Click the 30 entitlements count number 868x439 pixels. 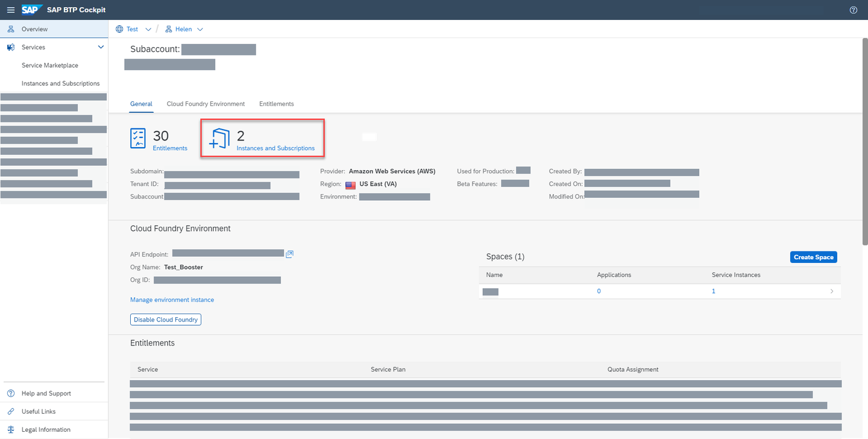pos(161,136)
